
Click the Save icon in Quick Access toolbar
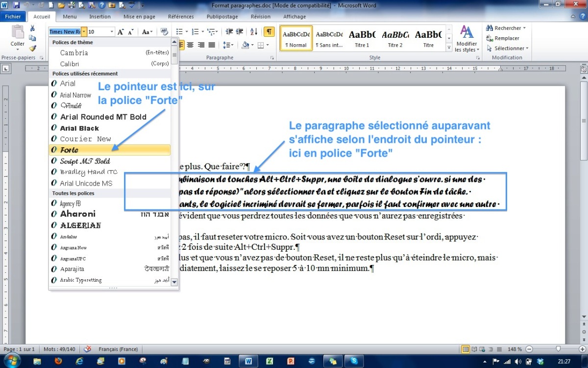17,5
